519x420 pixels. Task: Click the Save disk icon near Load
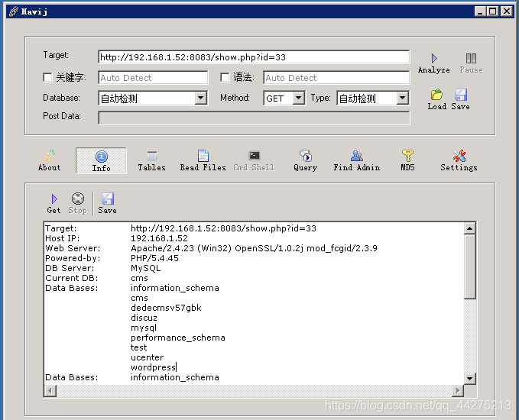tap(460, 95)
